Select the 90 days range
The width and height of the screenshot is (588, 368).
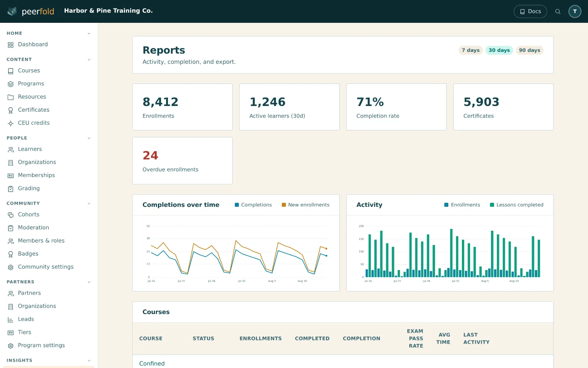click(x=530, y=50)
